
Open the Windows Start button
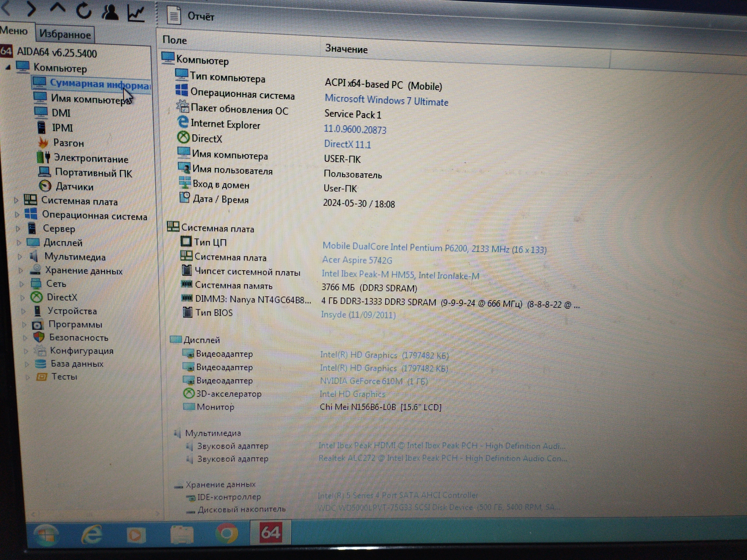pyautogui.click(x=46, y=535)
